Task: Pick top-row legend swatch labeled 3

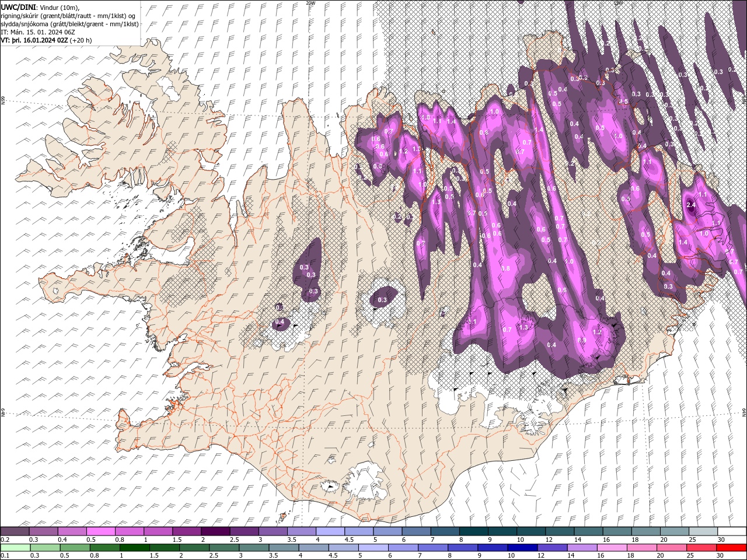Action: (x=273, y=531)
